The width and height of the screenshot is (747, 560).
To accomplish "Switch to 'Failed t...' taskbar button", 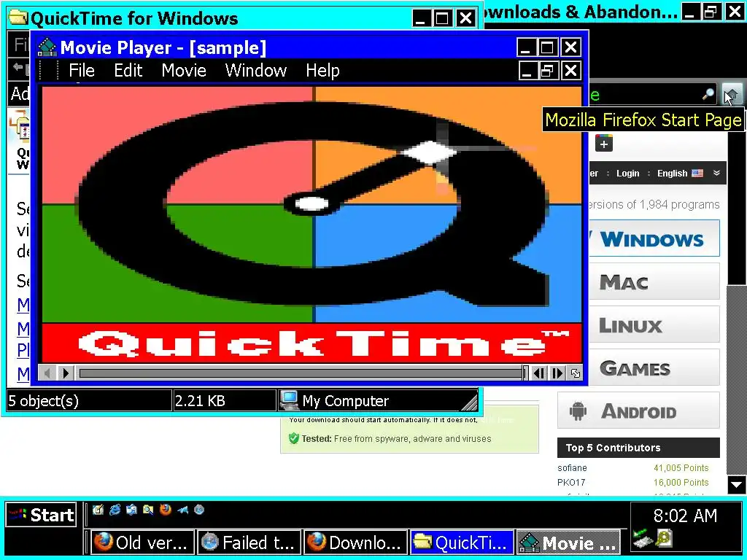I will tap(249, 542).
